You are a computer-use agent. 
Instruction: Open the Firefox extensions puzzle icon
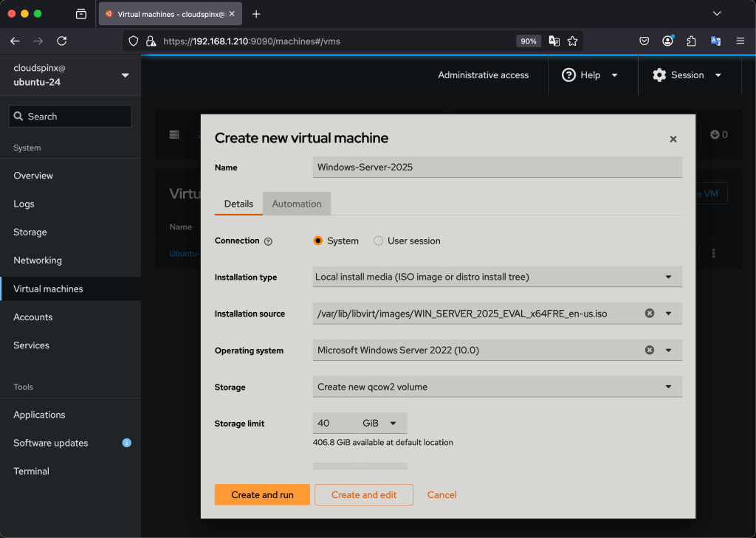(x=691, y=41)
